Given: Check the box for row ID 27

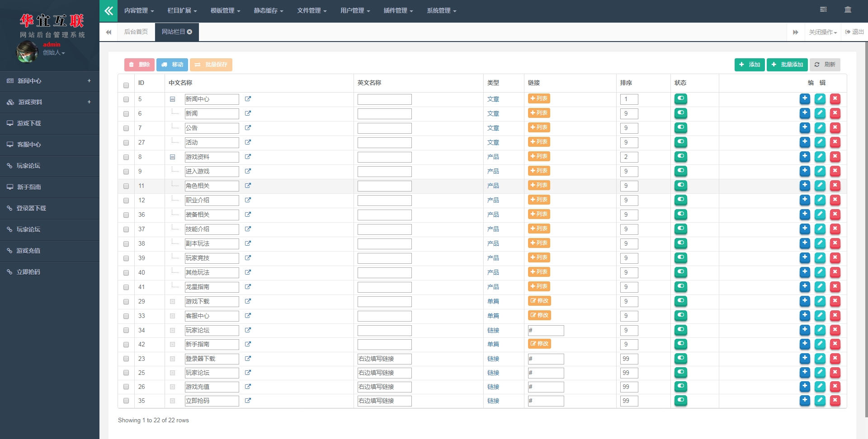Looking at the screenshot, I should point(126,143).
